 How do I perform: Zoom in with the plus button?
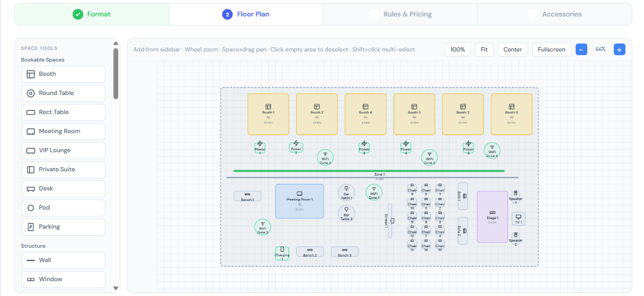tap(620, 49)
